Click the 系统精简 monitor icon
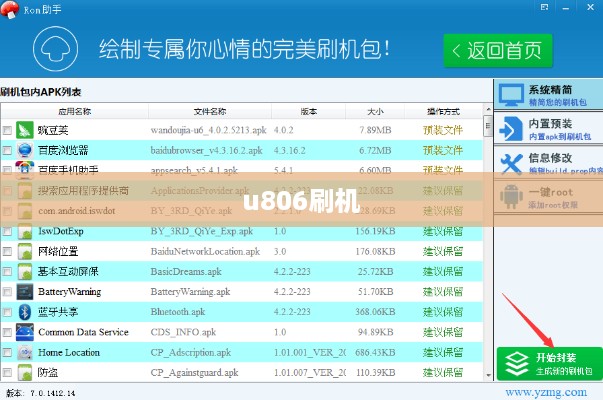The height and width of the screenshot is (400, 603). (511, 95)
